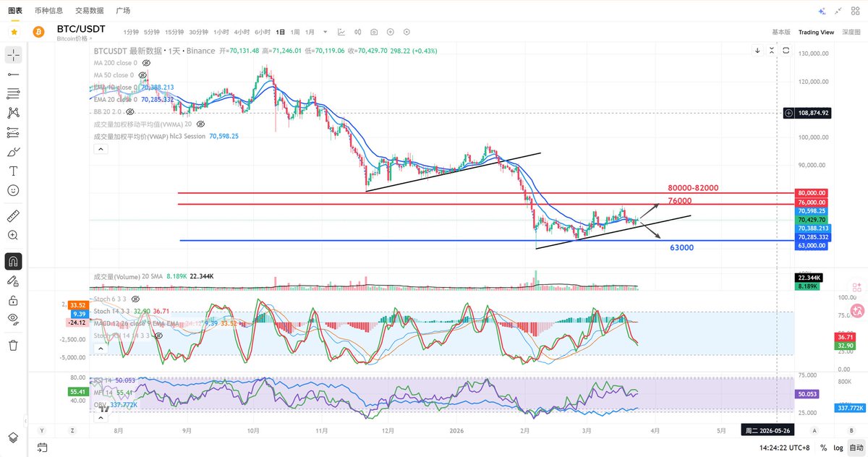Take a chart snapshot with camera icon
Image resolution: width=868 pixels, height=457 pixels.
374,32
